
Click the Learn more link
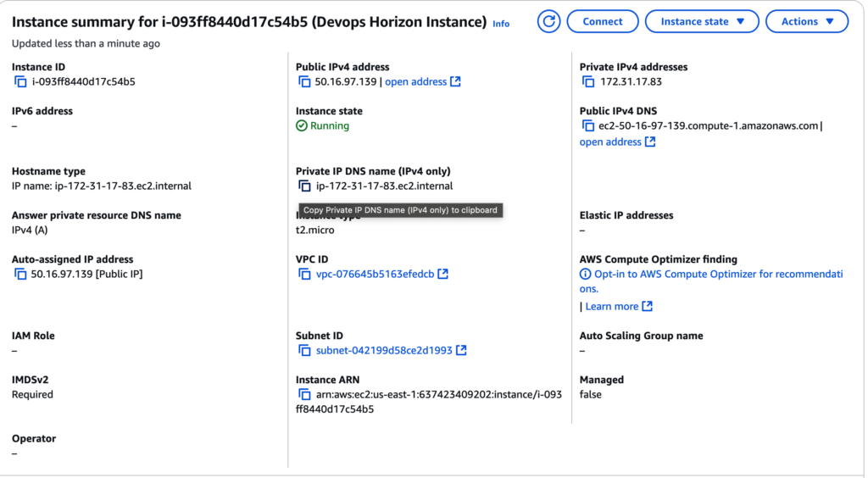[612, 307]
